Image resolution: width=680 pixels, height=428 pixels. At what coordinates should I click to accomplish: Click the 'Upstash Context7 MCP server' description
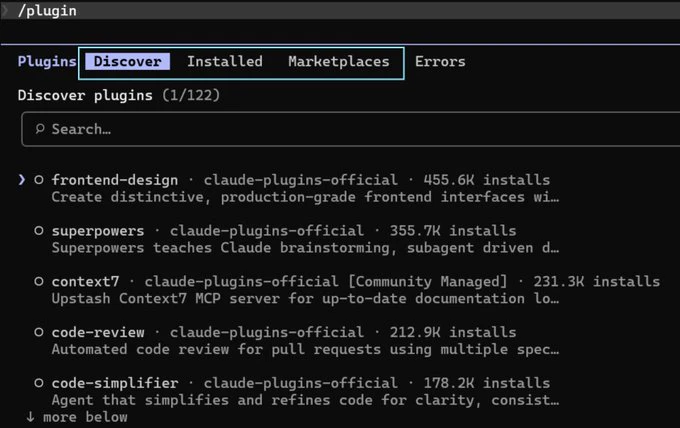coord(305,299)
